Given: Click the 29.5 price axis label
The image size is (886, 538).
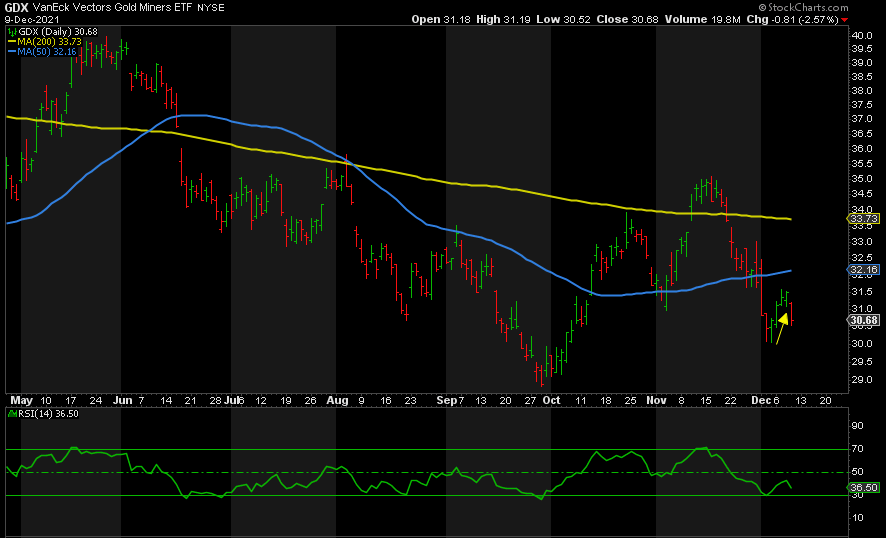Looking at the screenshot, I should (x=862, y=362).
